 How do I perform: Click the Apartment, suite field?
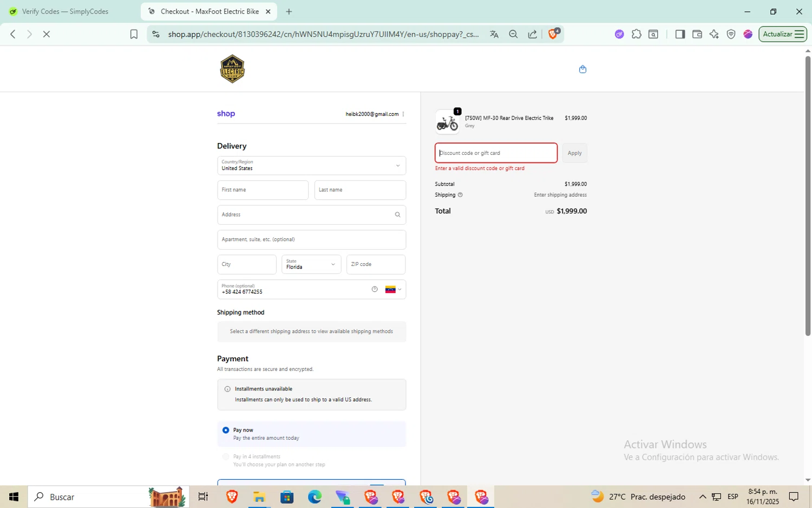312,240
